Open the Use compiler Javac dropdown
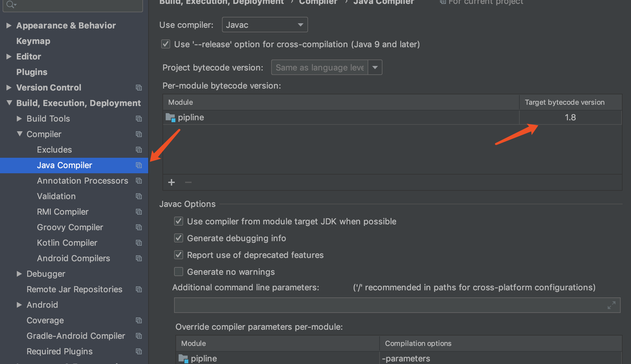 click(265, 25)
